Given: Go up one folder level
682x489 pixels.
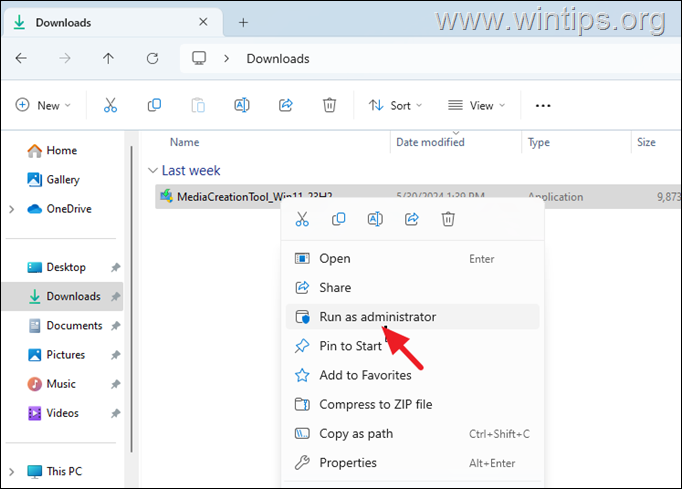Looking at the screenshot, I should click(108, 58).
